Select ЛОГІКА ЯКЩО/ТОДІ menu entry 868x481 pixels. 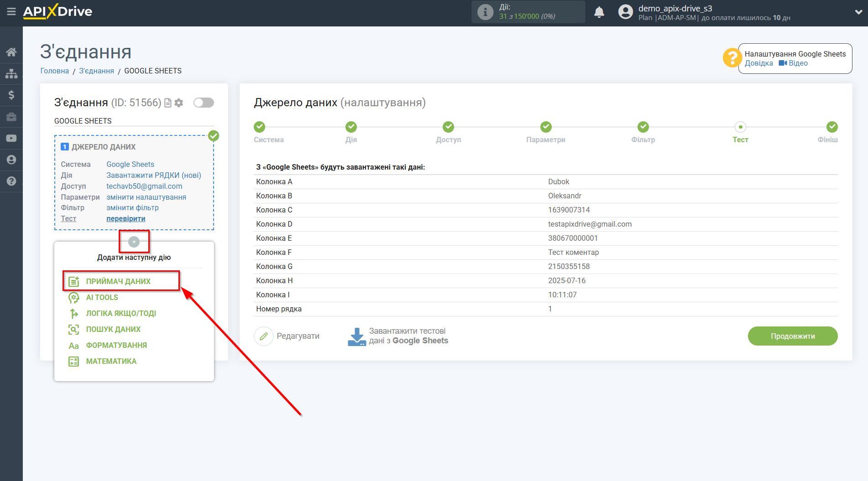pos(121,314)
